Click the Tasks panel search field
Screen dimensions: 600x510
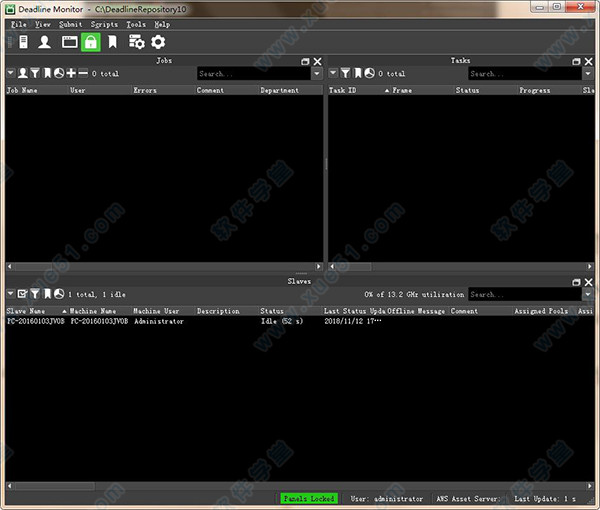[525, 73]
